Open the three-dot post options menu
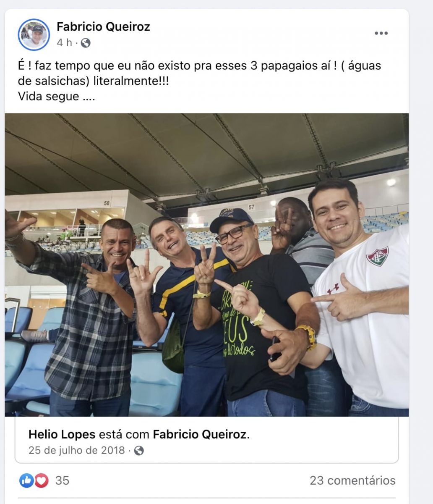 coord(381,34)
